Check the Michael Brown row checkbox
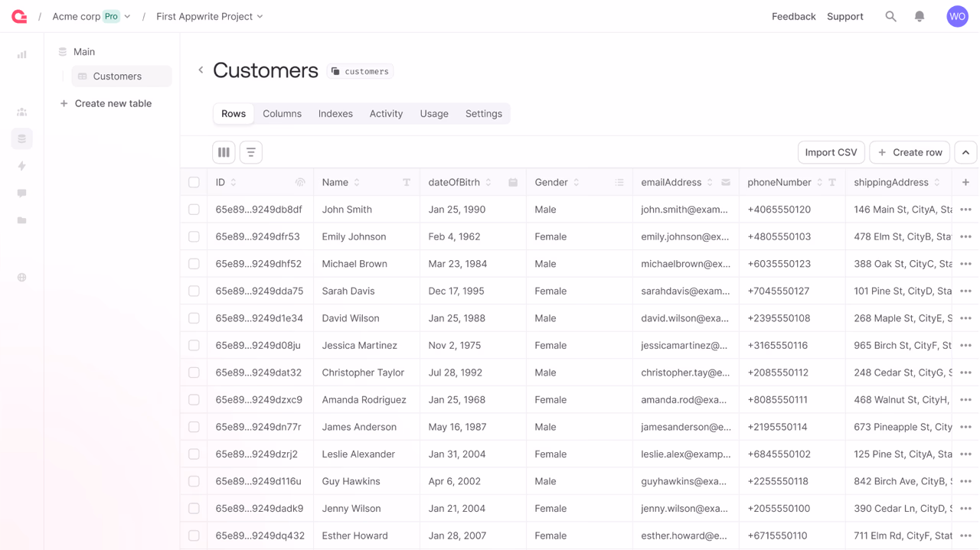The image size is (980, 550). tap(194, 264)
